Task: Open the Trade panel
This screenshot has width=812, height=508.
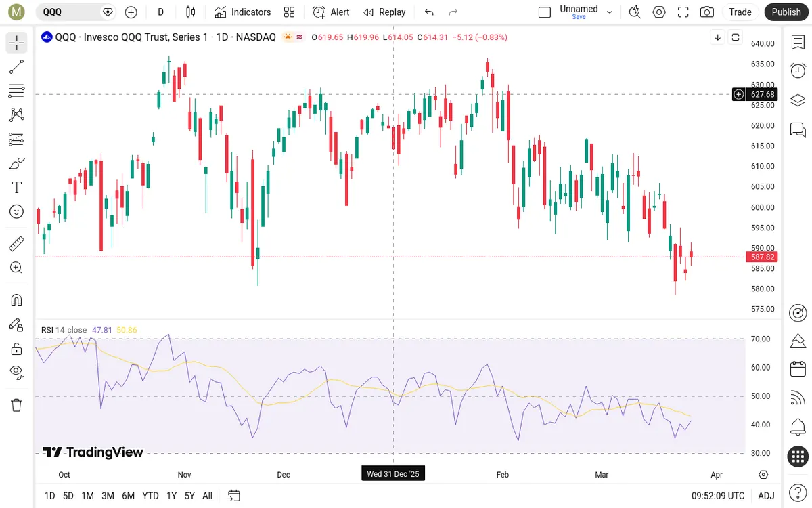Action: pos(740,12)
